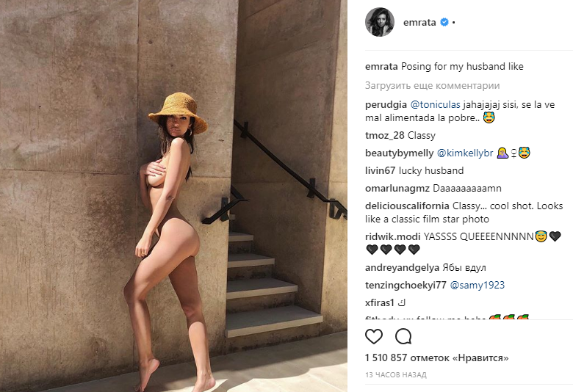Visit perudgia commenter profile
Viewport: 573px width, 392px height.
pyautogui.click(x=386, y=104)
